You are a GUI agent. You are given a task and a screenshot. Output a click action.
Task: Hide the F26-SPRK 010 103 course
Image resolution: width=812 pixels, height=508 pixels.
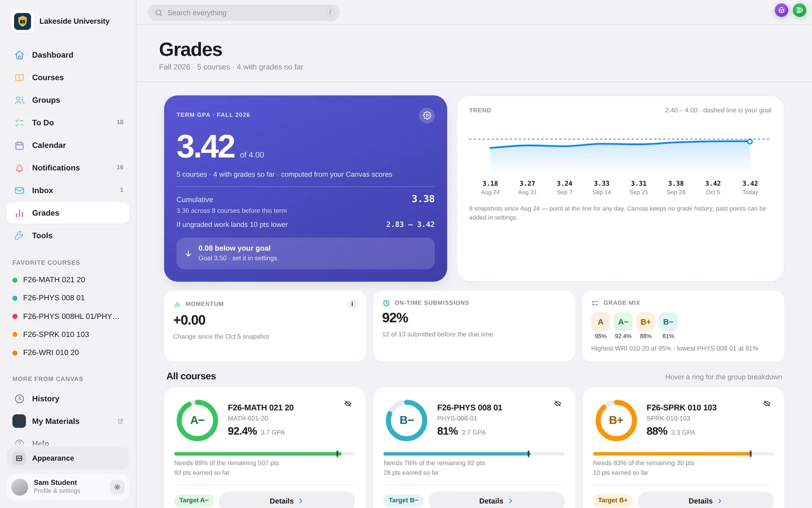click(767, 404)
